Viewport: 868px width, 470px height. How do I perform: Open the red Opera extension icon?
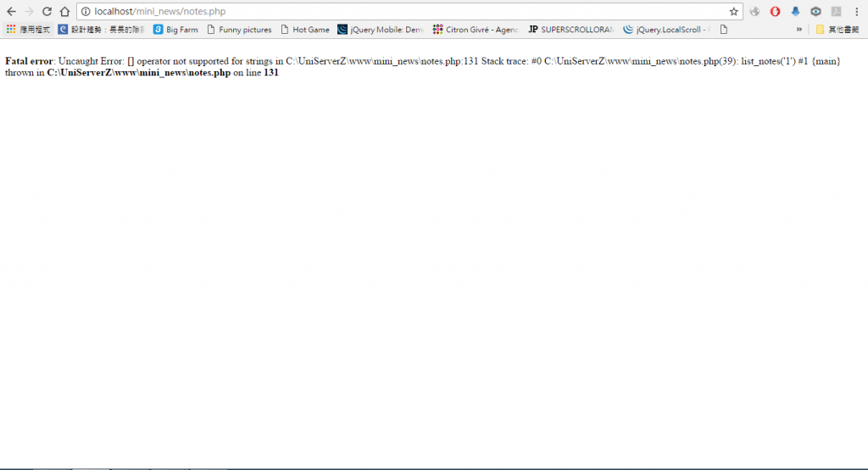pyautogui.click(x=775, y=12)
